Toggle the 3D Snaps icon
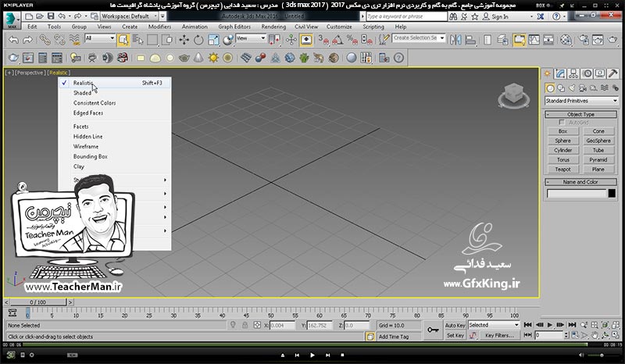The height and width of the screenshot is (364, 625). (x=323, y=40)
